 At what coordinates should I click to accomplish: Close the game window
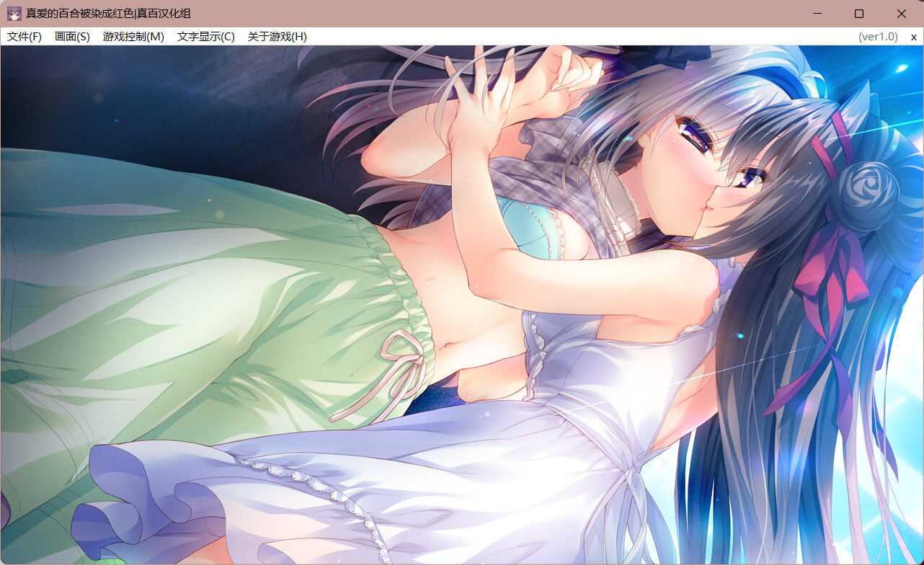tap(901, 14)
